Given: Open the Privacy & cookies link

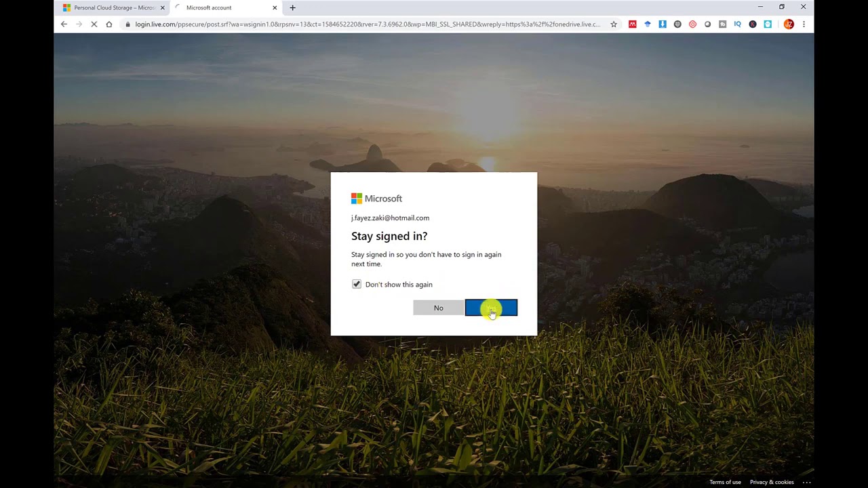Looking at the screenshot, I should click(x=772, y=482).
